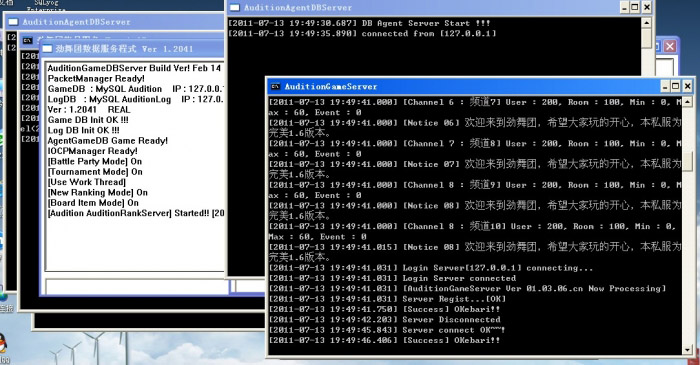Image resolution: width=700 pixels, height=365 pixels.
Task: Close the background window with red X button
Action: click(x=670, y=46)
